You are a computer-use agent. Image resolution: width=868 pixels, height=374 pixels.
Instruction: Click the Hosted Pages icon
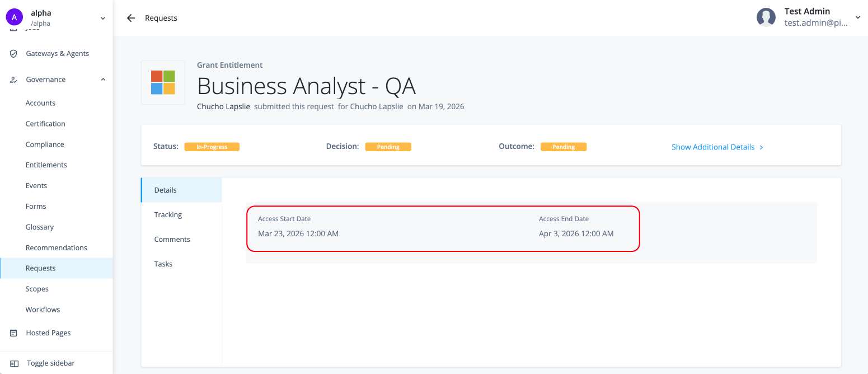tap(14, 333)
